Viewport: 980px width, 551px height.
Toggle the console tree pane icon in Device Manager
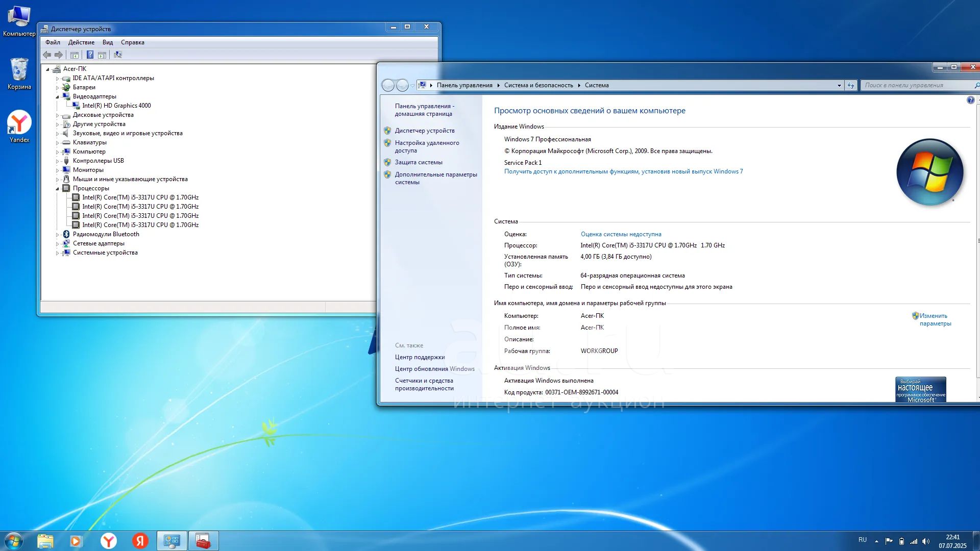75,55
